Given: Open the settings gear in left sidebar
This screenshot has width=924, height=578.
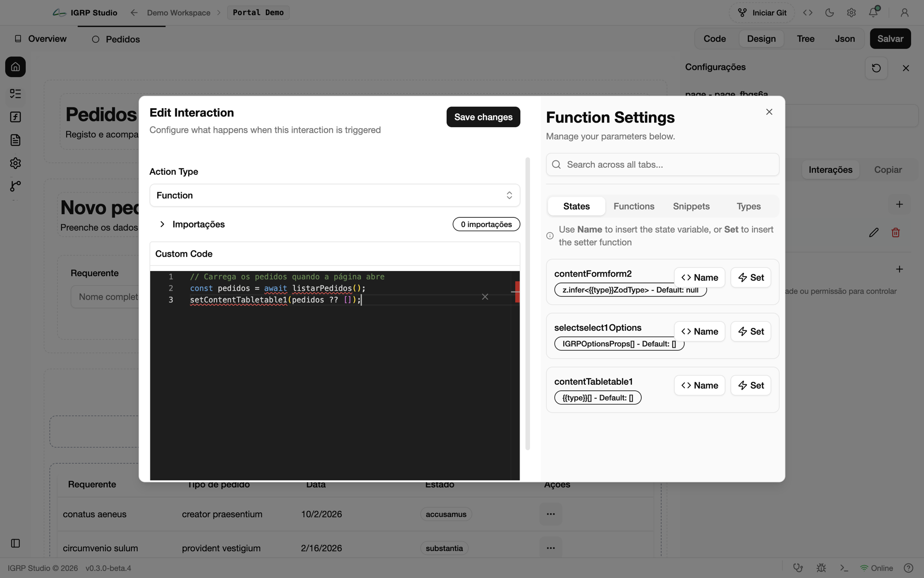Looking at the screenshot, I should coord(15,163).
